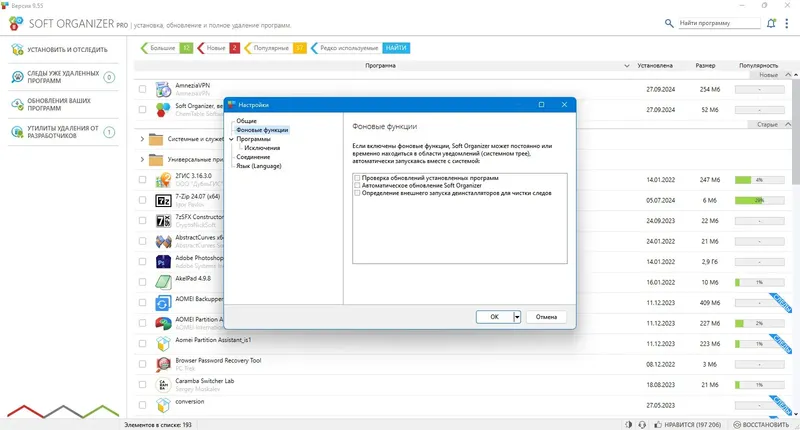
Task: Click the Следы уже удаленных программ icon
Action: 17,77
